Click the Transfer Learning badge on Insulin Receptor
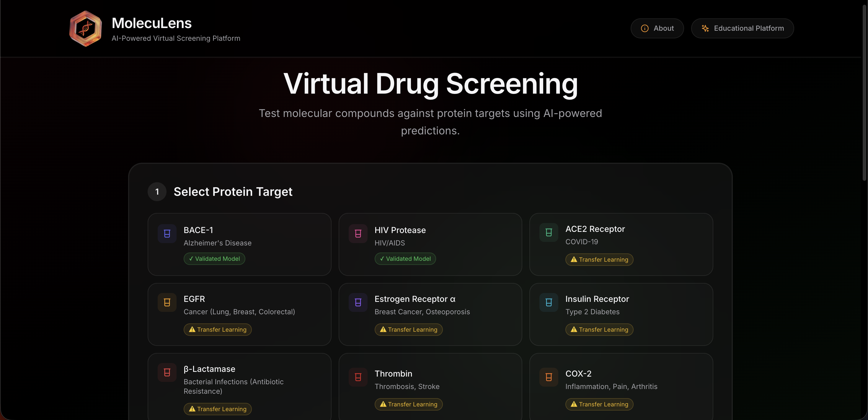This screenshot has width=868, height=420. click(x=599, y=329)
